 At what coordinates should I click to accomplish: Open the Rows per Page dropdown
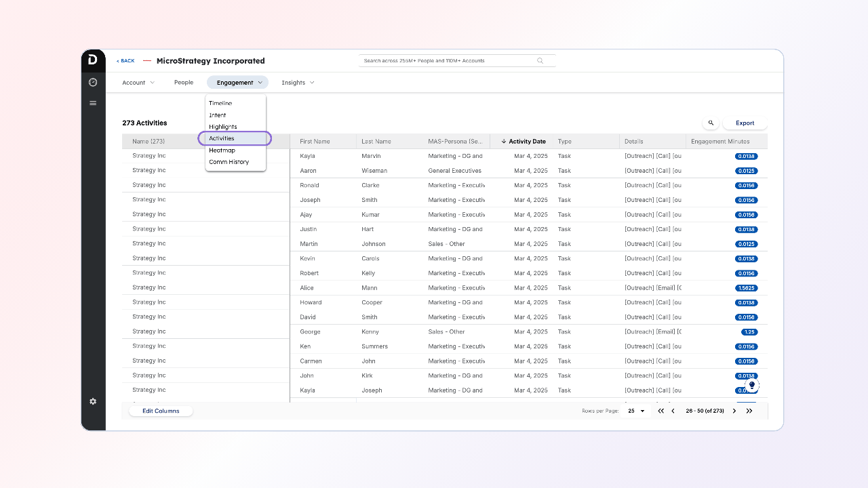pyautogui.click(x=636, y=411)
